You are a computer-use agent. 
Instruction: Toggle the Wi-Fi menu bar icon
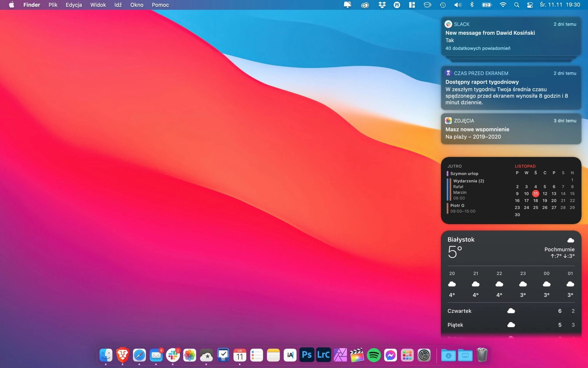point(503,5)
